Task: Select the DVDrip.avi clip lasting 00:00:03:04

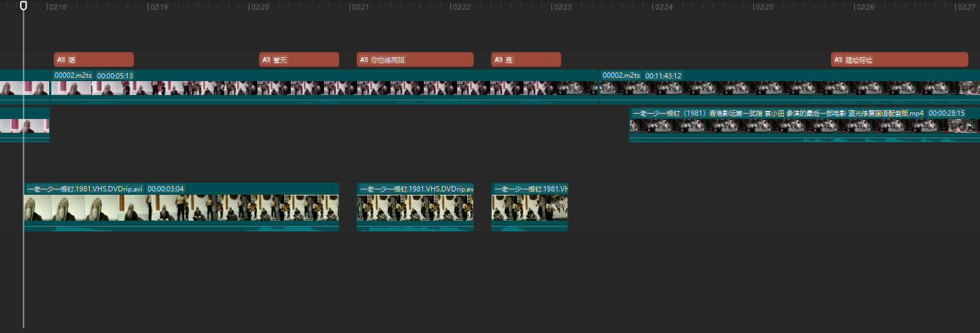Action: (181, 207)
